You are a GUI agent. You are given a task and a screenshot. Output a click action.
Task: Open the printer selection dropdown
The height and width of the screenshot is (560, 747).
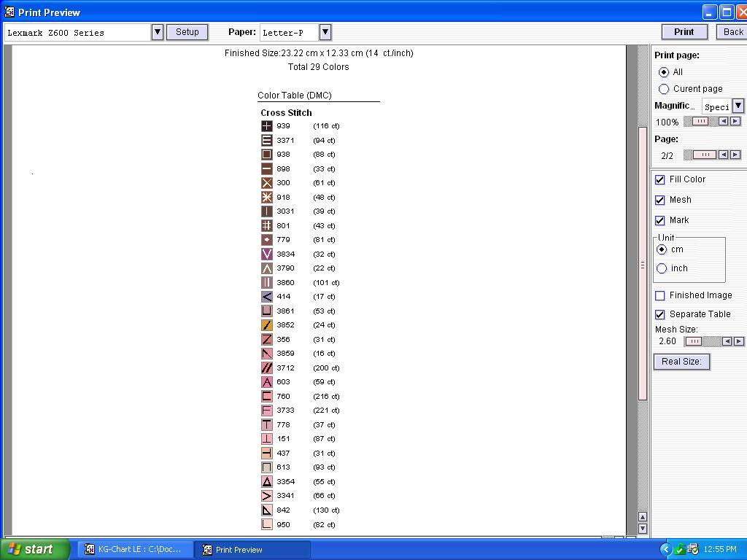coord(157,32)
